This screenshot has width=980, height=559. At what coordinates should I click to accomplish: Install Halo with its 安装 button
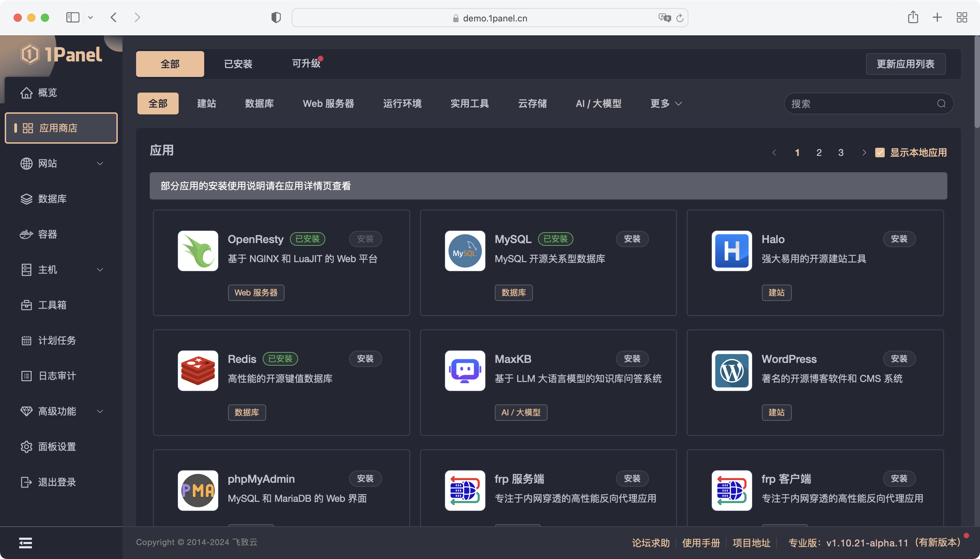899,239
